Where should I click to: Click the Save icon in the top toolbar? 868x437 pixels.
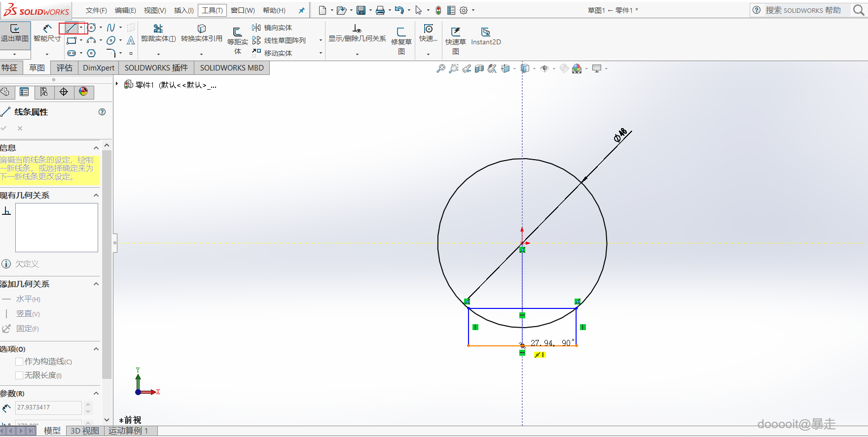(361, 10)
